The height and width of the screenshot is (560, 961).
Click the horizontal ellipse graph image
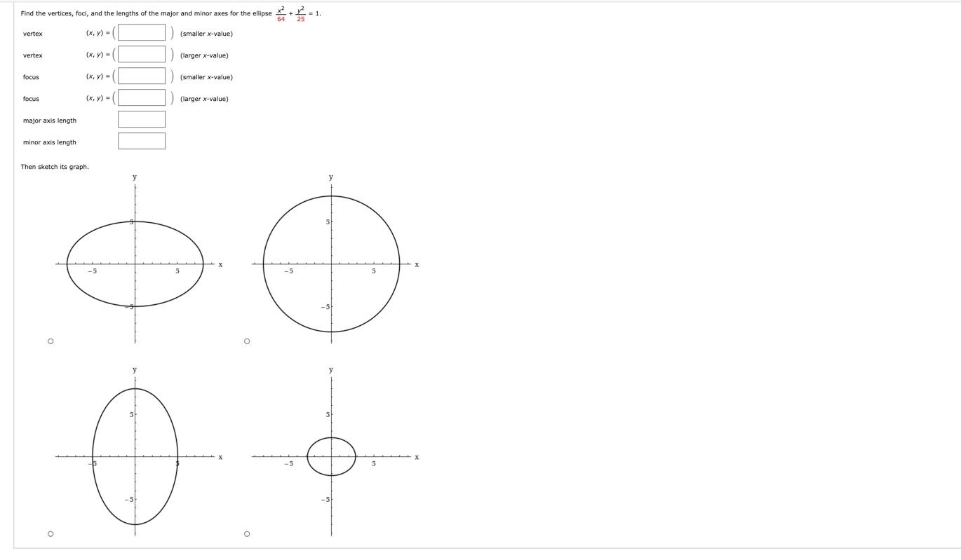pyautogui.click(x=135, y=264)
